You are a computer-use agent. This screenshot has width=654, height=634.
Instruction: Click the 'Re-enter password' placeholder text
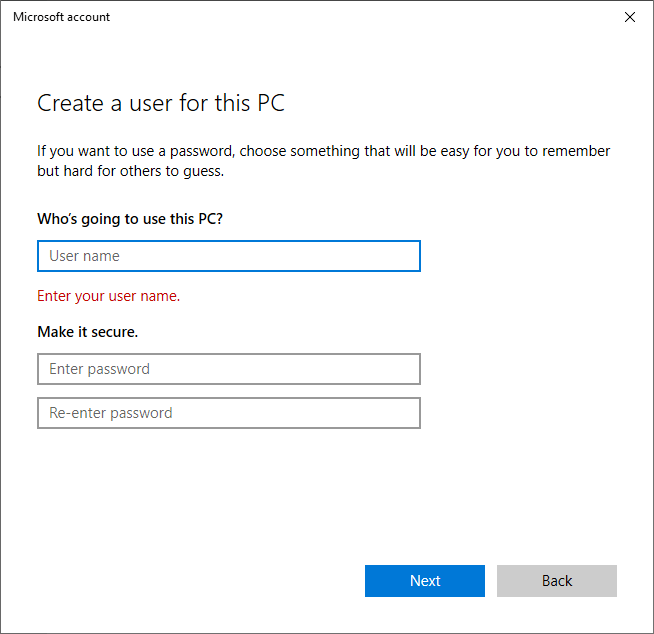point(110,413)
